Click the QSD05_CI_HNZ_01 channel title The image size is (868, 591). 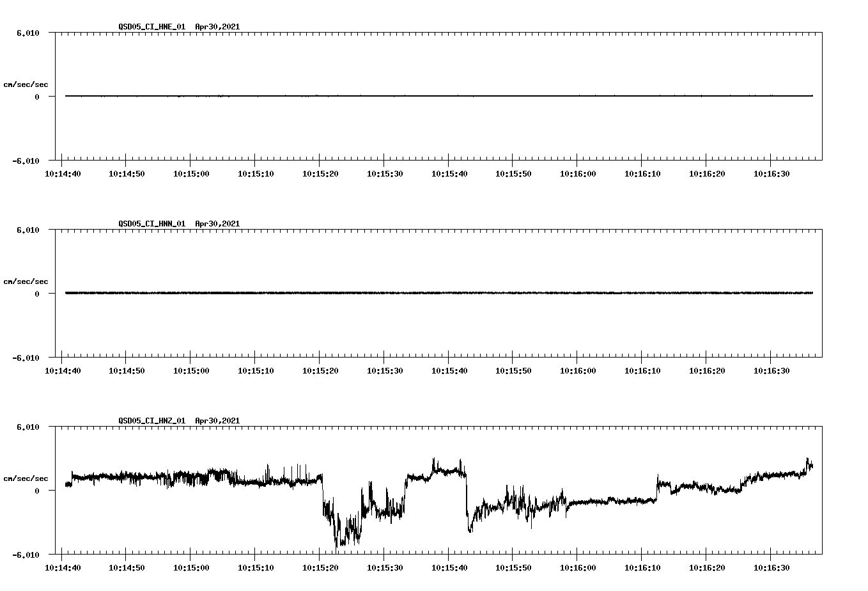tap(150, 421)
